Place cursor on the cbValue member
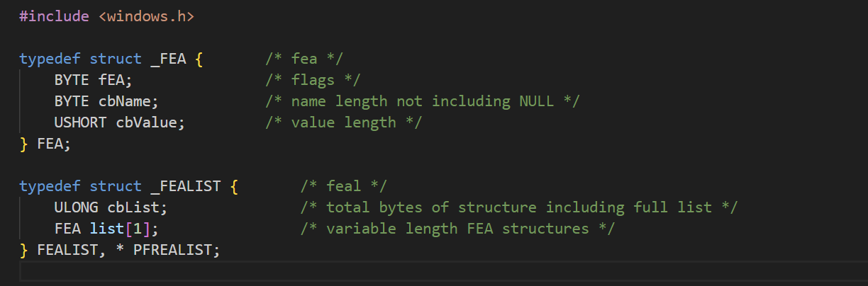 click(147, 122)
